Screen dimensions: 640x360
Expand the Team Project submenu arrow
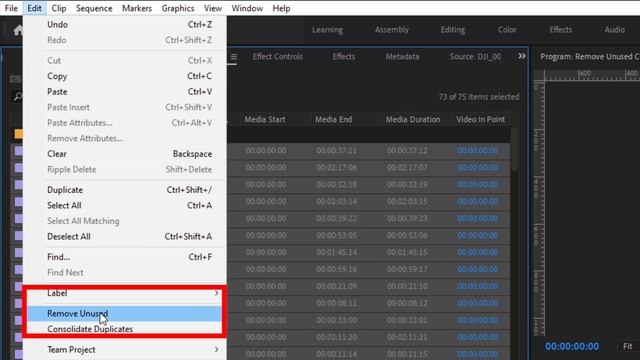(x=216, y=349)
